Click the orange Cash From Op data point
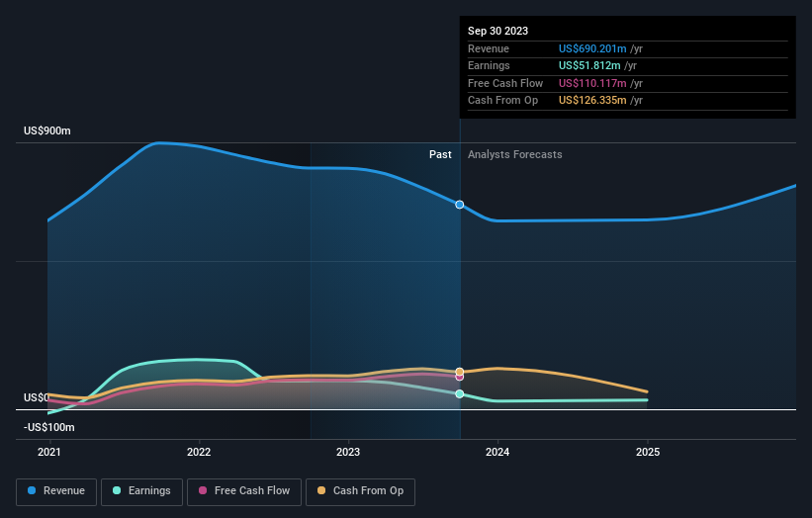This screenshot has height=518, width=812. click(459, 372)
